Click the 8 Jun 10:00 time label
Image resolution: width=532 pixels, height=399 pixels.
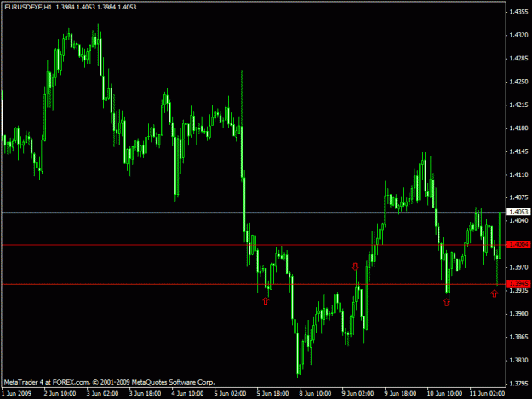tap(315, 393)
